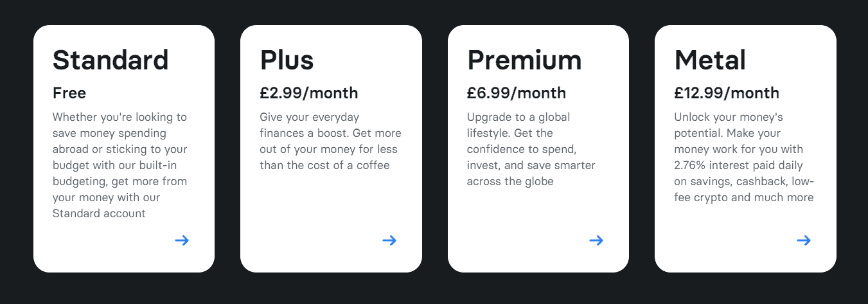Screen dimensions: 868x304
Task: Click the £12.99/month price label
Action: [727, 93]
